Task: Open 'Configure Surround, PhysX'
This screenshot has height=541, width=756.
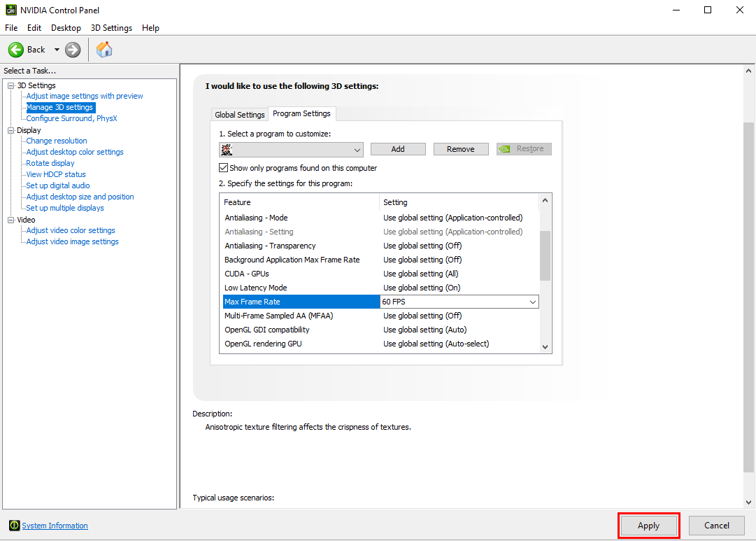Action: click(x=71, y=118)
